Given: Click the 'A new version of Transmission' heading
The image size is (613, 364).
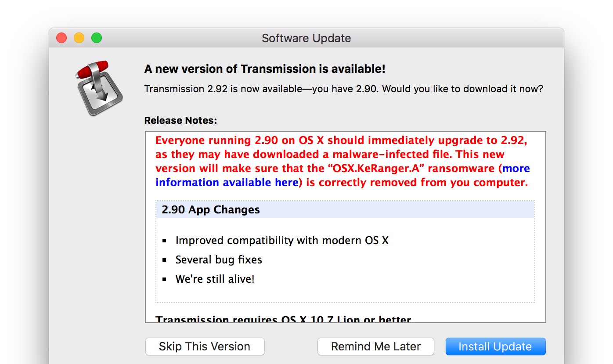Looking at the screenshot, I should (265, 69).
